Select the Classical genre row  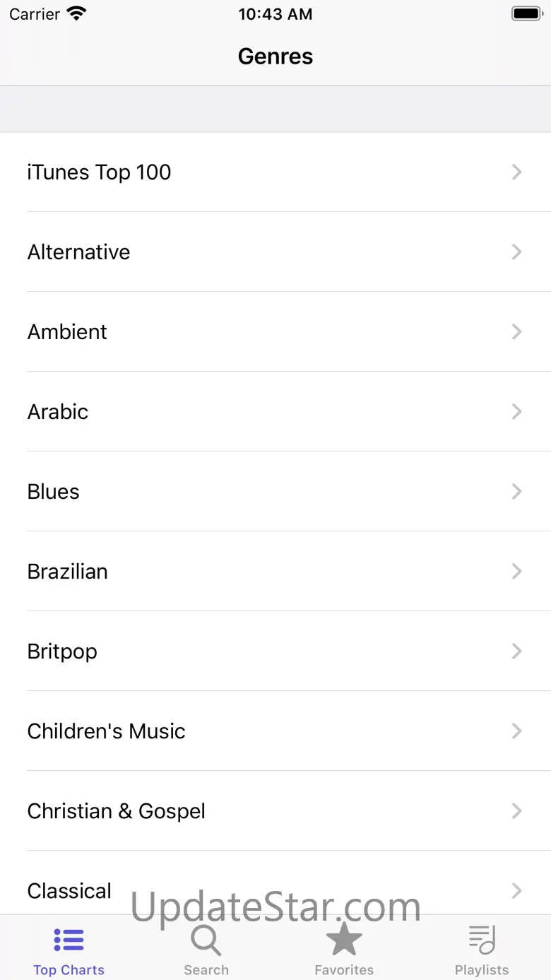pos(69,890)
